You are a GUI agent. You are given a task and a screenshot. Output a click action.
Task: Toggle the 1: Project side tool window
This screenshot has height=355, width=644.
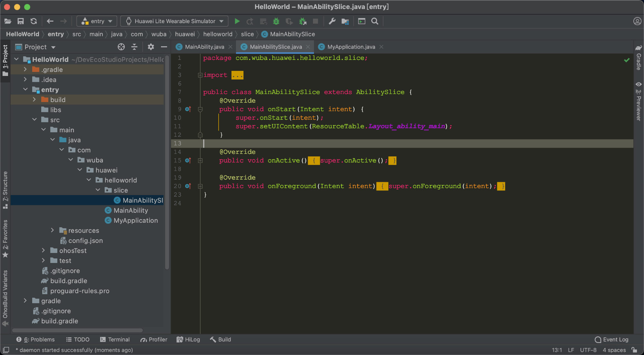pyautogui.click(x=5, y=61)
